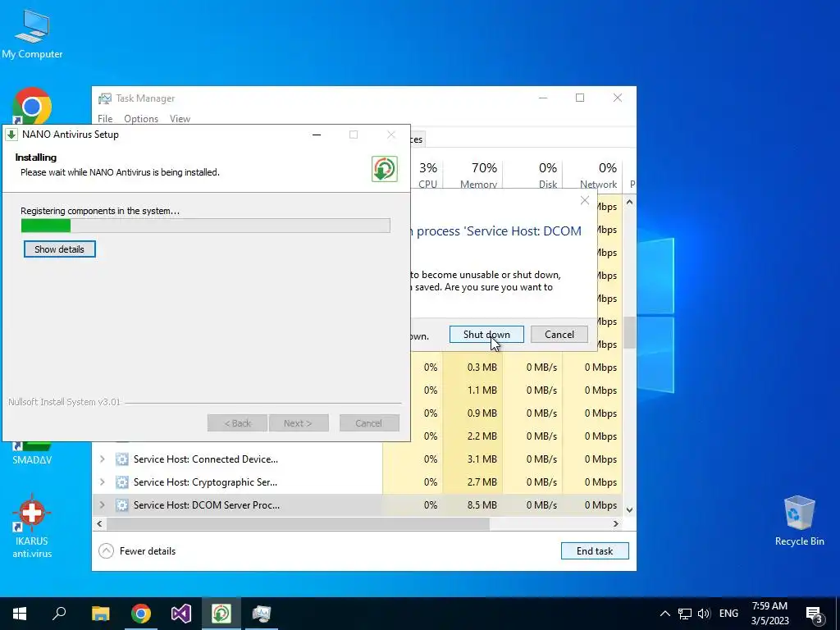Click the 2.7 MB memory value
Viewport: 840px width, 630px height.
coord(482,482)
